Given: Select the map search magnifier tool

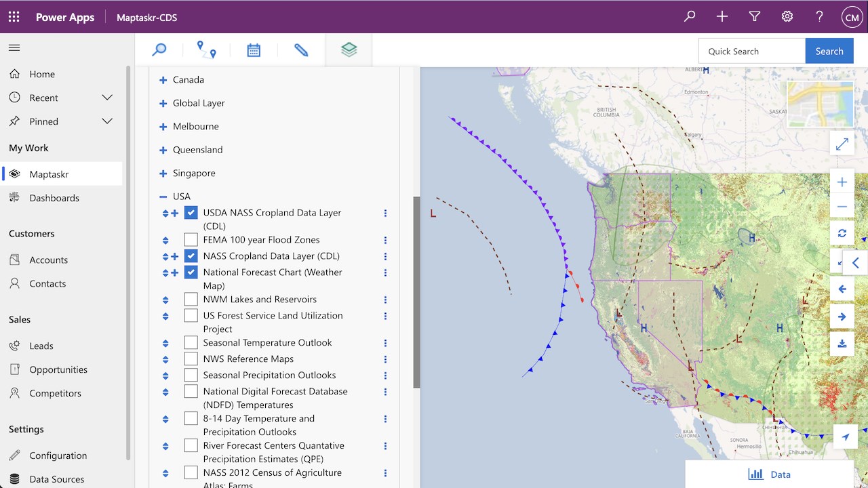Looking at the screenshot, I should point(159,50).
